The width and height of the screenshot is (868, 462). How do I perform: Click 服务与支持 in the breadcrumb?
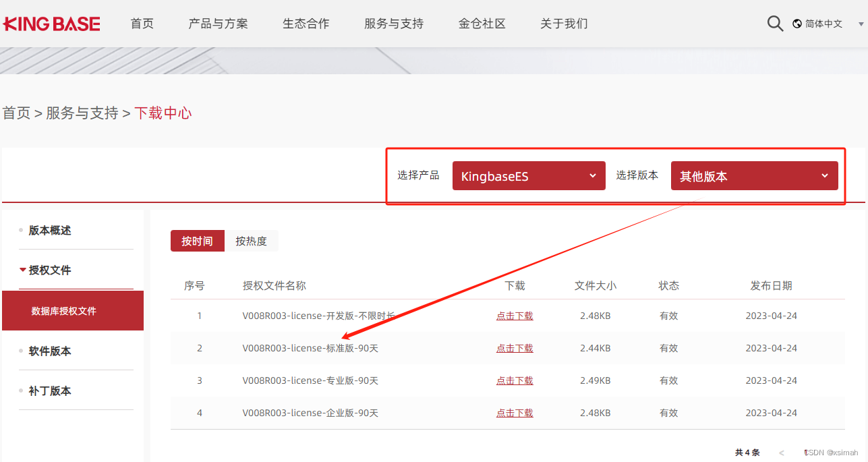[84, 113]
